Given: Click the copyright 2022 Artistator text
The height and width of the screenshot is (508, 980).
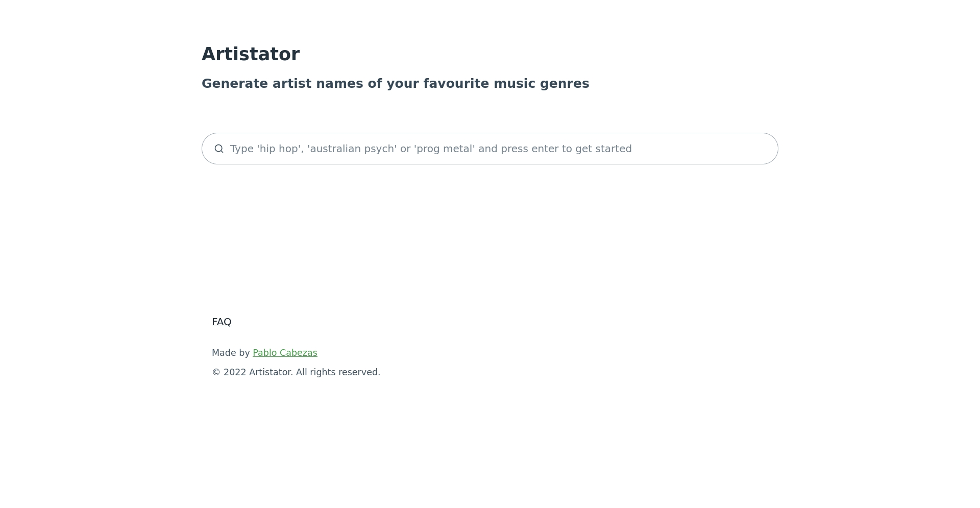Looking at the screenshot, I should 296,372.
